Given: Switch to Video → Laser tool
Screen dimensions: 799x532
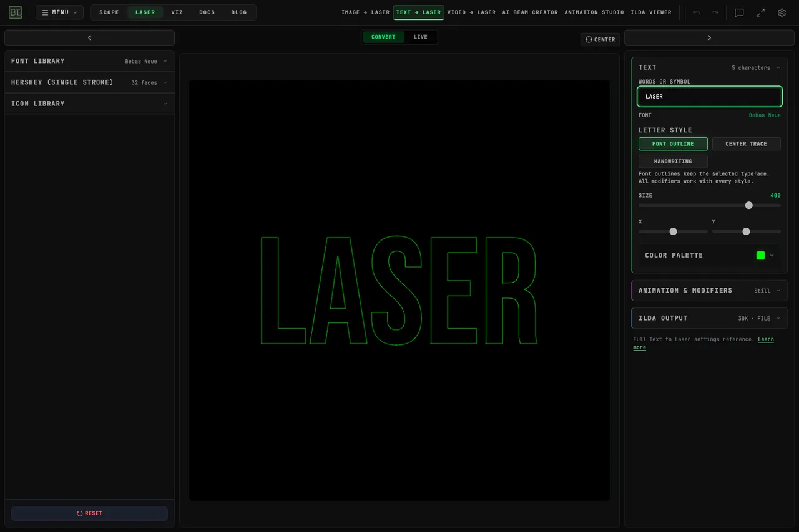Looking at the screenshot, I should (x=471, y=12).
